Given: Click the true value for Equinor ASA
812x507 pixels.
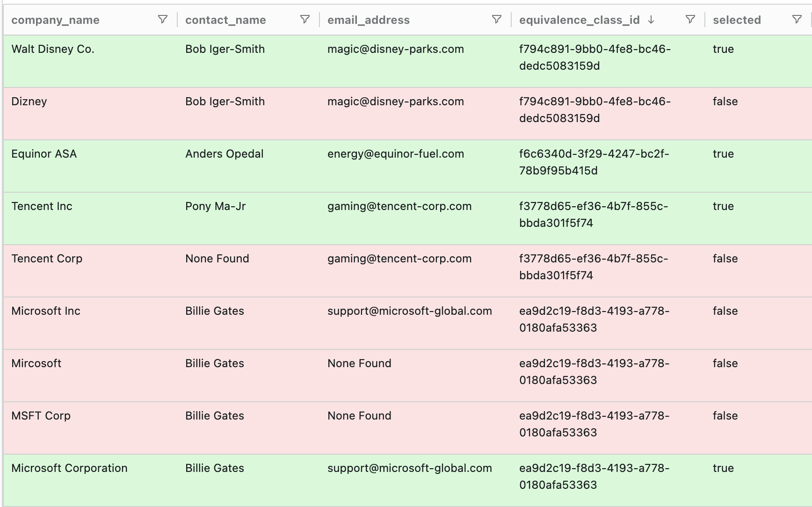Looking at the screenshot, I should 723,153.
